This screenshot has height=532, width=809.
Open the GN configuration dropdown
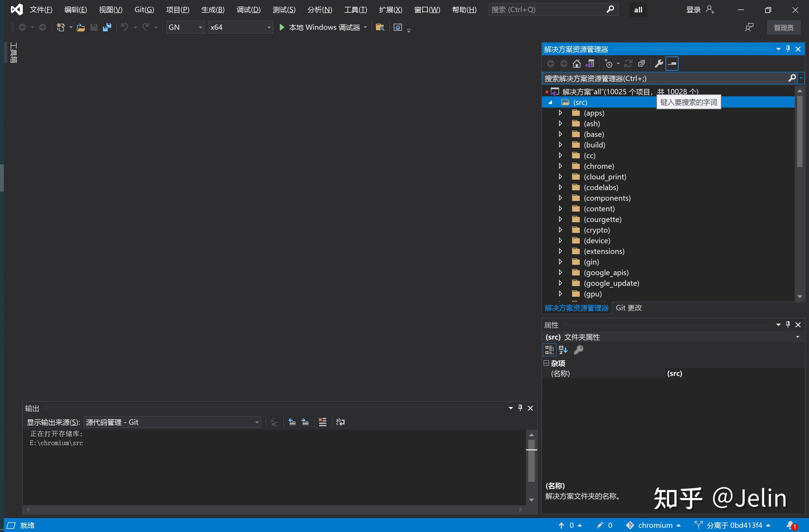pos(185,27)
